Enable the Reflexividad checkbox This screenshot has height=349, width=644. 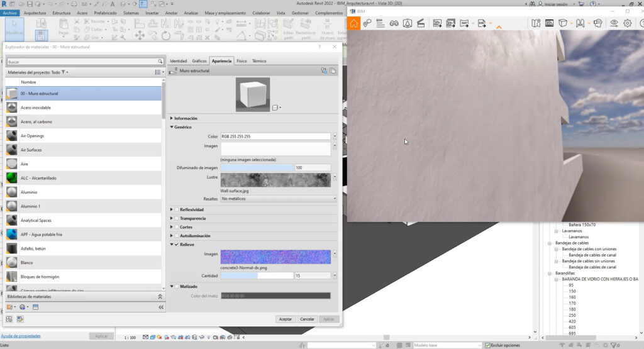[177, 209]
